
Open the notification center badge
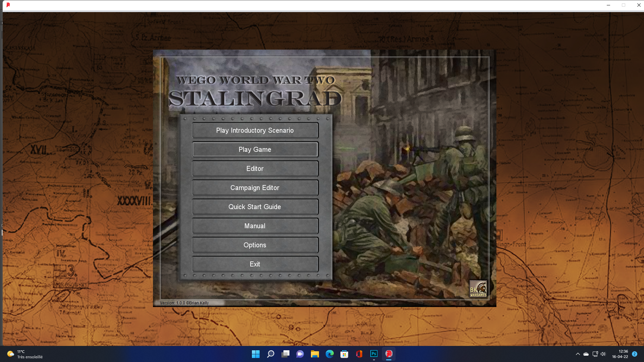tap(634, 354)
